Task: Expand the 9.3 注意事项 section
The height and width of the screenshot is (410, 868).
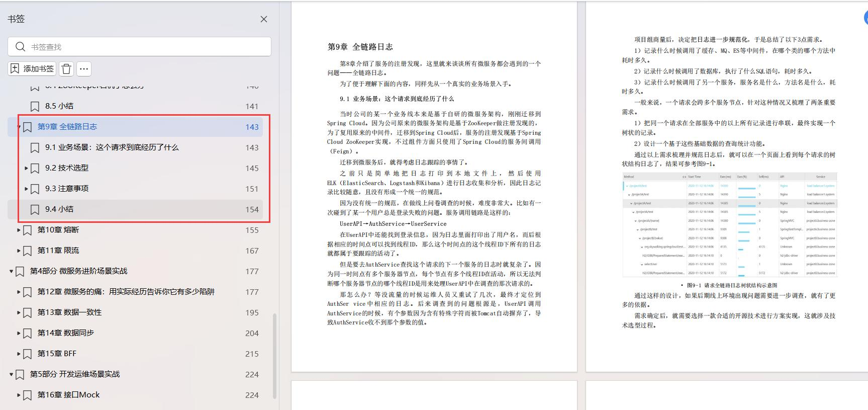Action: [26, 189]
